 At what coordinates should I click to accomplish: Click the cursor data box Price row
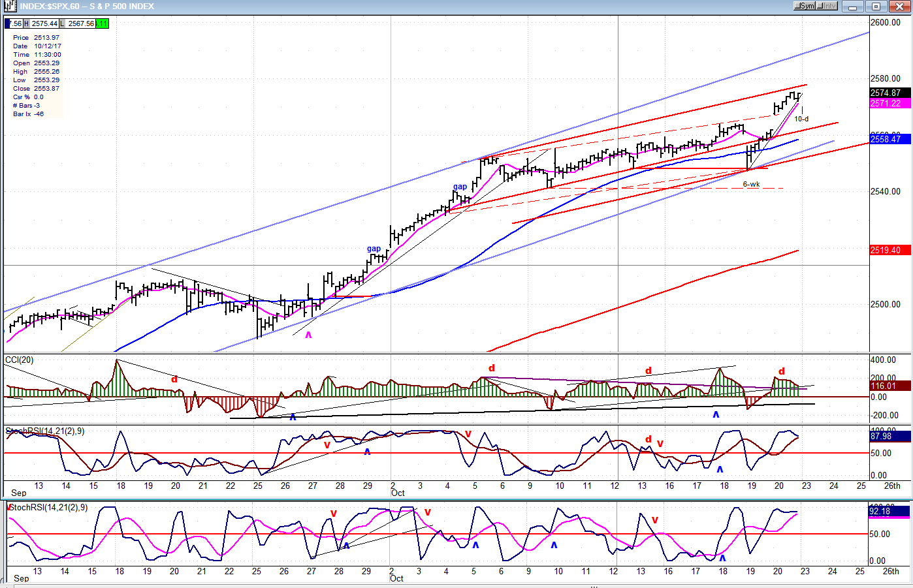click(37, 38)
